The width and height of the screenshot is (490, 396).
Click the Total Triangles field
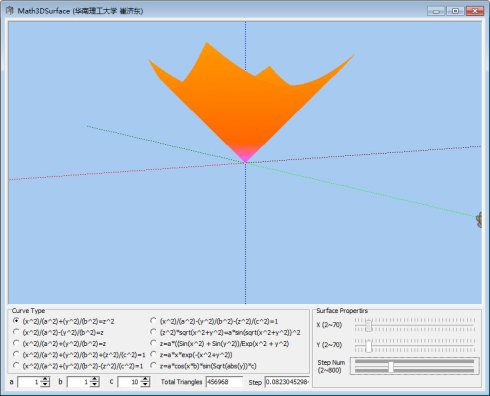point(224,382)
